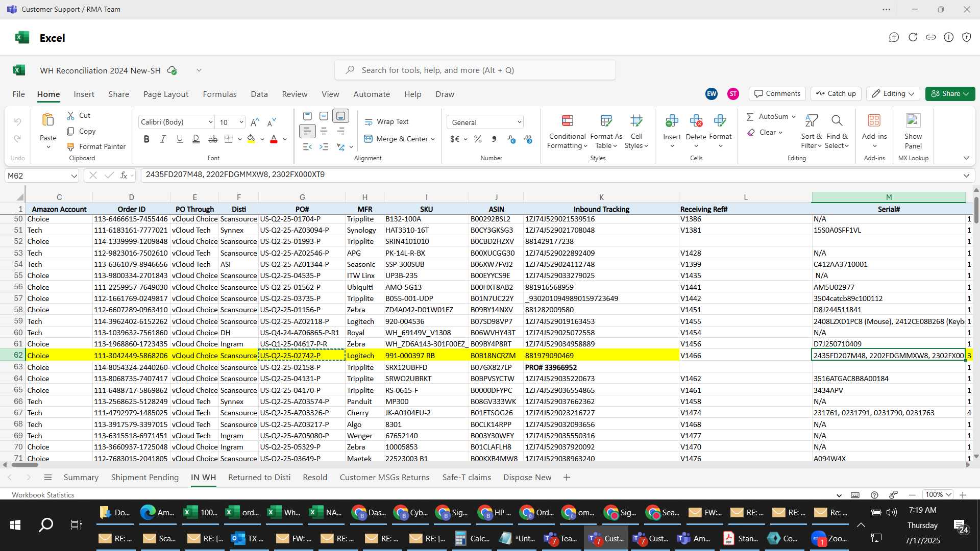Click the horizontal scrollbar thumb

tap(25, 465)
